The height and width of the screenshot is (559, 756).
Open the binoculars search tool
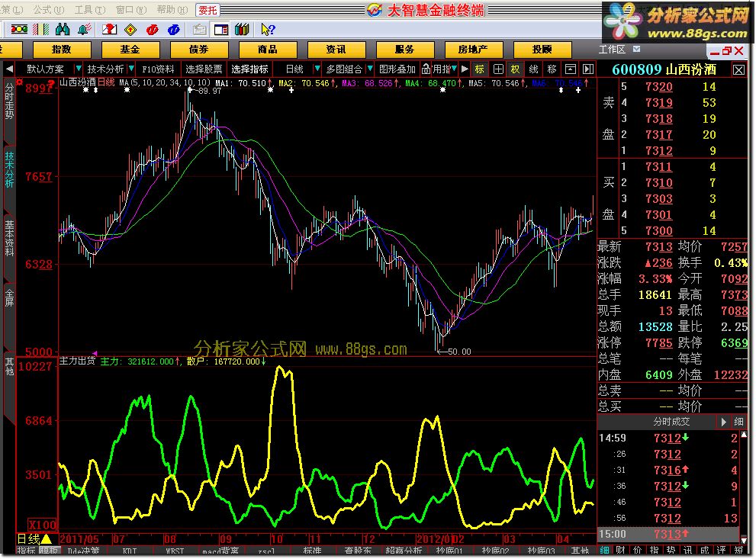tap(63, 30)
